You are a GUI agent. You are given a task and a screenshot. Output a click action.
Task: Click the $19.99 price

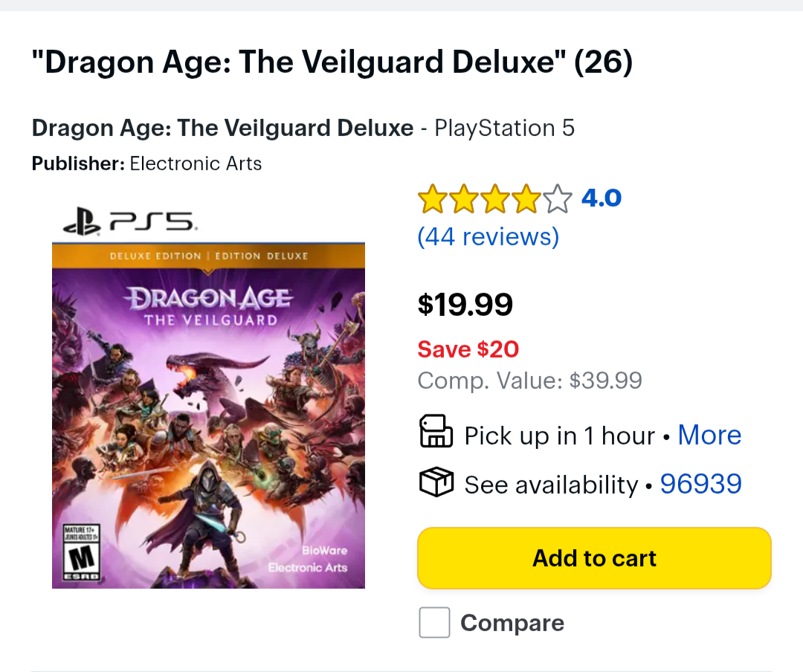(x=465, y=304)
